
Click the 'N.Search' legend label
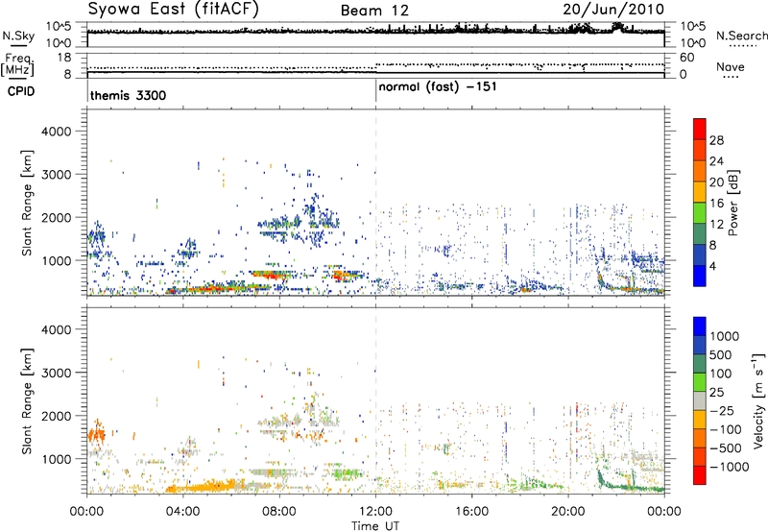pyautogui.click(x=741, y=36)
